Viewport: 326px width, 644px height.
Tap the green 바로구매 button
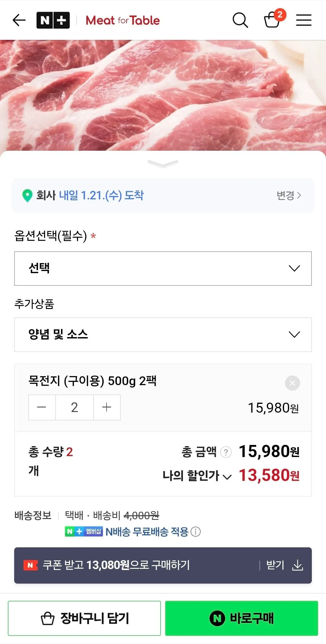pos(241,618)
